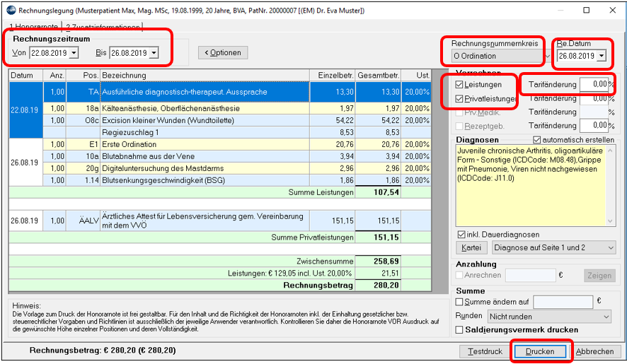Click the Gesamtbetr. column header
Image resolution: width=627 pixels, height=364 pixels.
click(379, 76)
